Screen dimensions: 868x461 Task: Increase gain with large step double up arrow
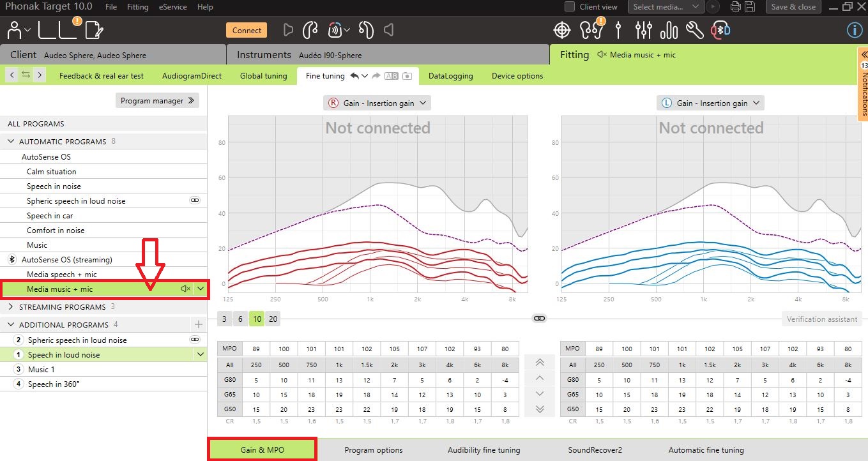pos(540,362)
